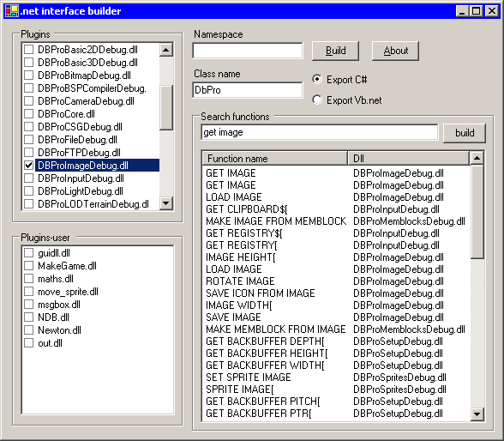504x441 pixels.
Task: Enable the MakeGame.dll user plugin
Action: 28,266
